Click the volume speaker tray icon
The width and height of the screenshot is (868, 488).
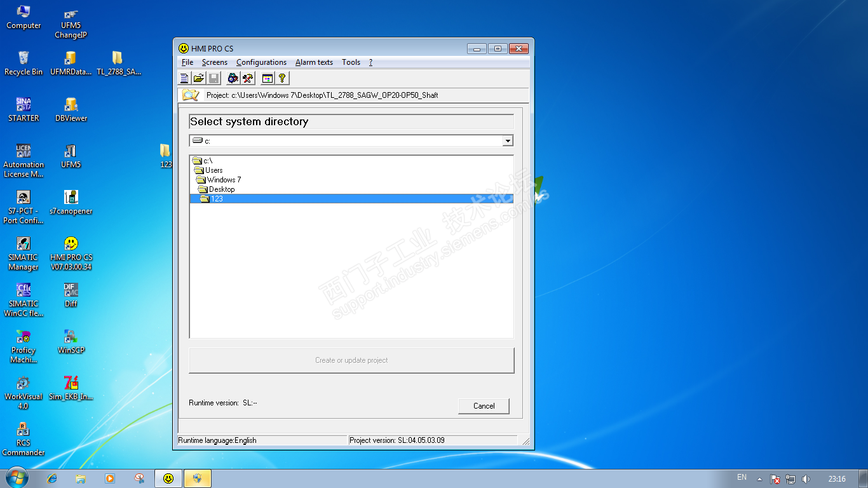tap(806, 479)
